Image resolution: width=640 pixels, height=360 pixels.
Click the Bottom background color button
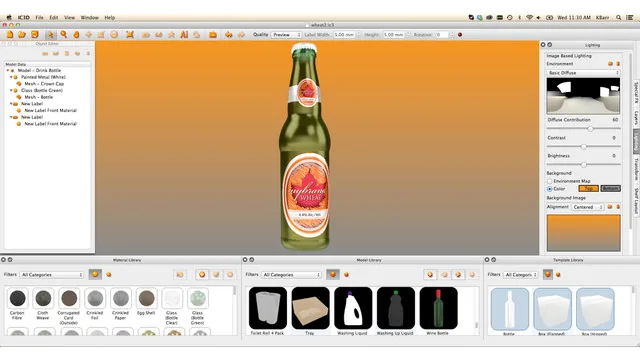[x=611, y=189]
